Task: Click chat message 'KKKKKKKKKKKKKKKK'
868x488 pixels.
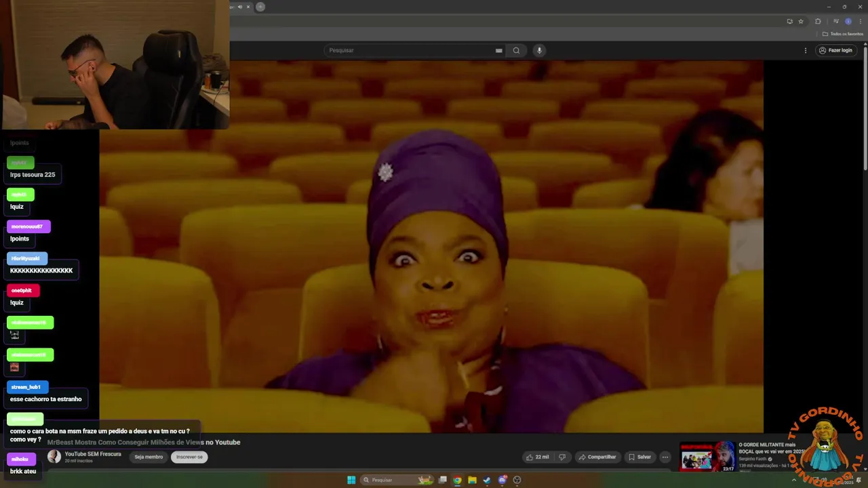Action: click(x=41, y=270)
